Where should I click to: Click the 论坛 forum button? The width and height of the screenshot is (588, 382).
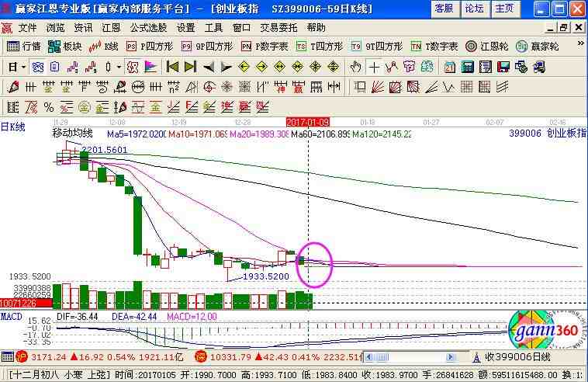pos(473,9)
